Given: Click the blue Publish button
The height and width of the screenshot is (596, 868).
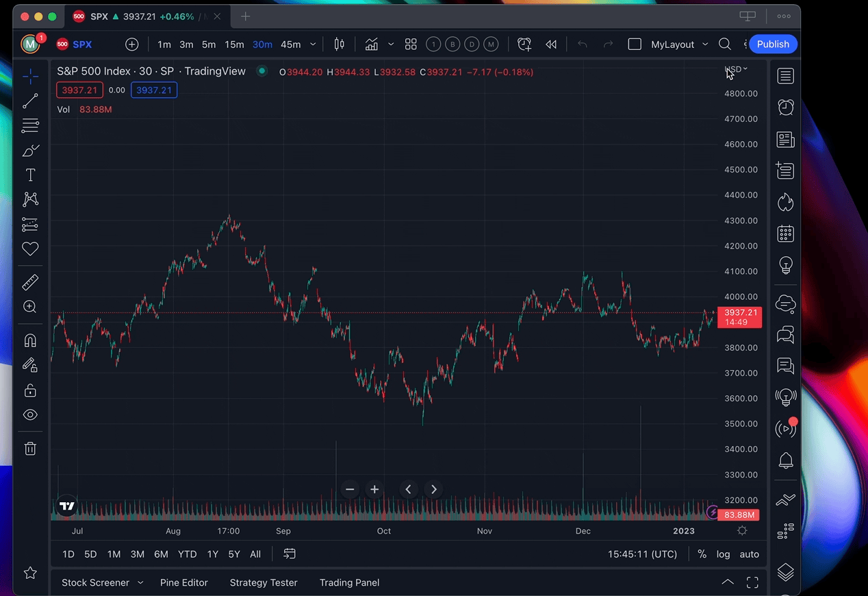Looking at the screenshot, I should pyautogui.click(x=773, y=45).
